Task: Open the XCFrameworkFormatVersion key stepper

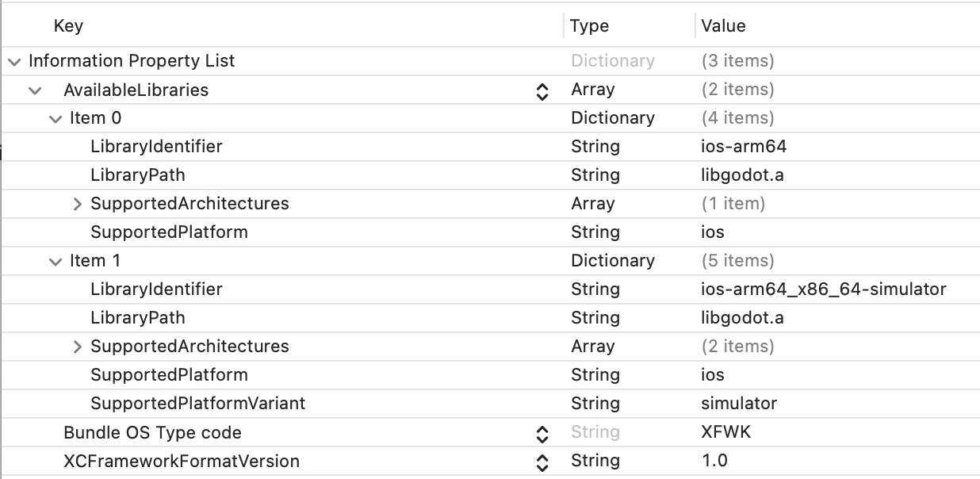Action: pos(542,462)
